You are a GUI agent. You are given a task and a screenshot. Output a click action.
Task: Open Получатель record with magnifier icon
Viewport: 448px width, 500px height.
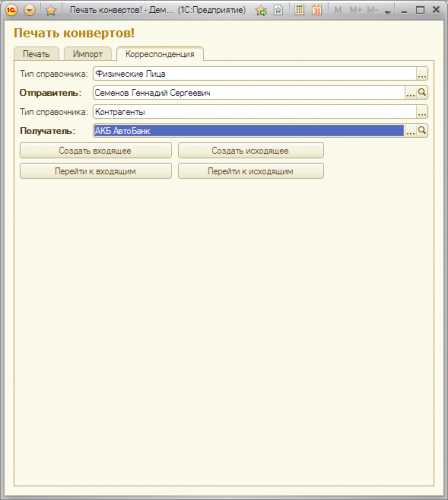pyautogui.click(x=422, y=131)
